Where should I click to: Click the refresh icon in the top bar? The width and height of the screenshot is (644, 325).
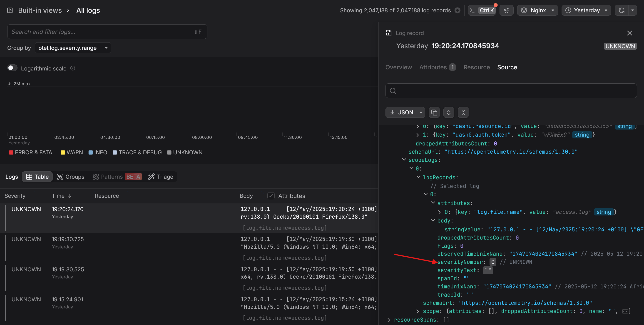click(622, 10)
